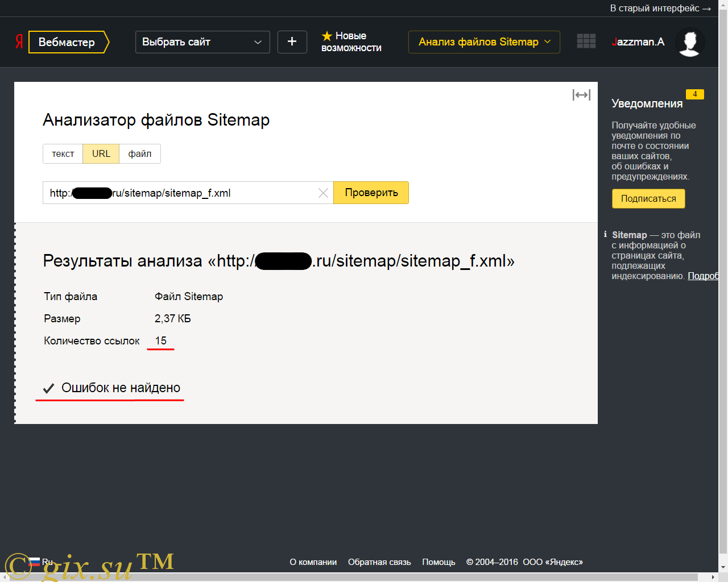Screen dimensions: 728x582
Task: Open the Вебмастер home button
Action: pos(68,42)
